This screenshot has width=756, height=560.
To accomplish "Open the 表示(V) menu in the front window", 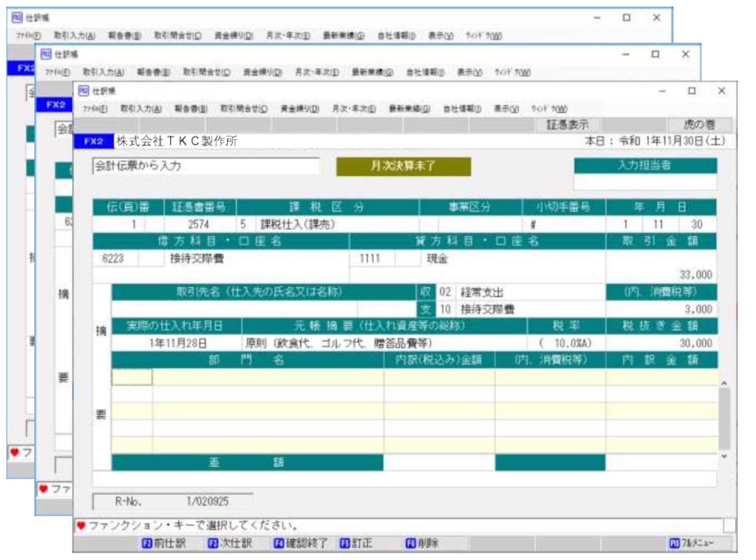I will (506, 109).
